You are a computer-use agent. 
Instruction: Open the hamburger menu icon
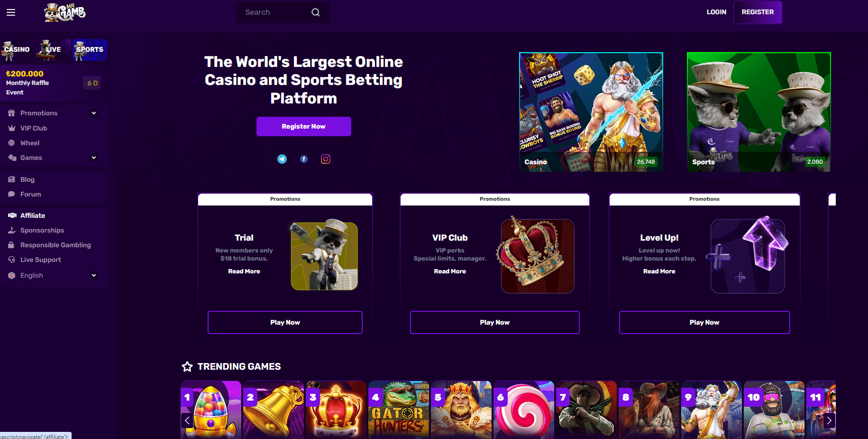11,12
